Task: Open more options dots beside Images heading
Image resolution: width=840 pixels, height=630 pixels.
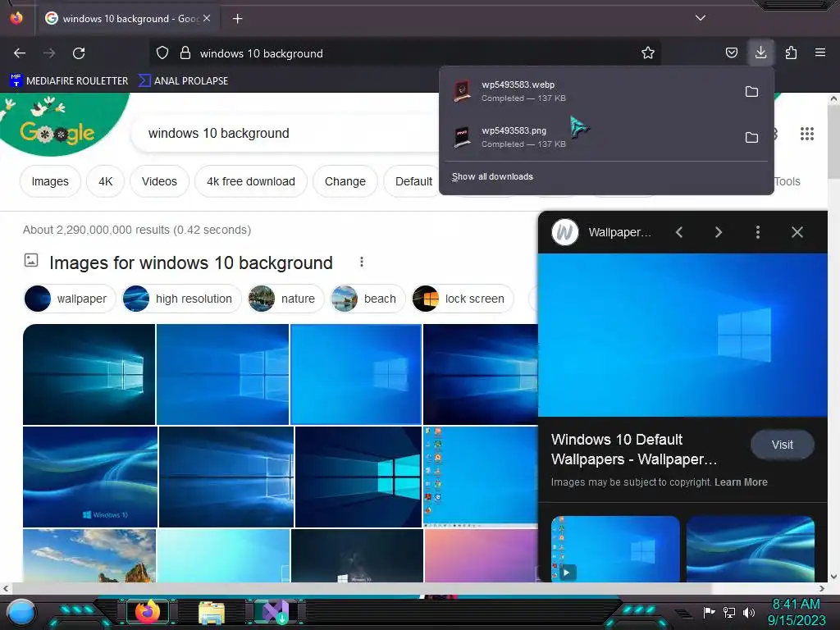Action: click(362, 262)
